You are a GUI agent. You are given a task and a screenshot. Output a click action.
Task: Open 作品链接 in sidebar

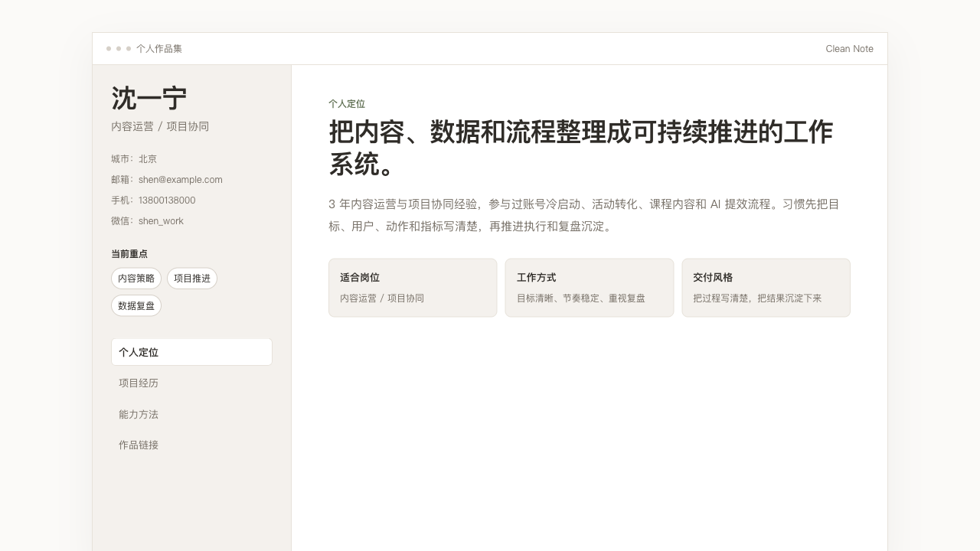tap(191, 445)
